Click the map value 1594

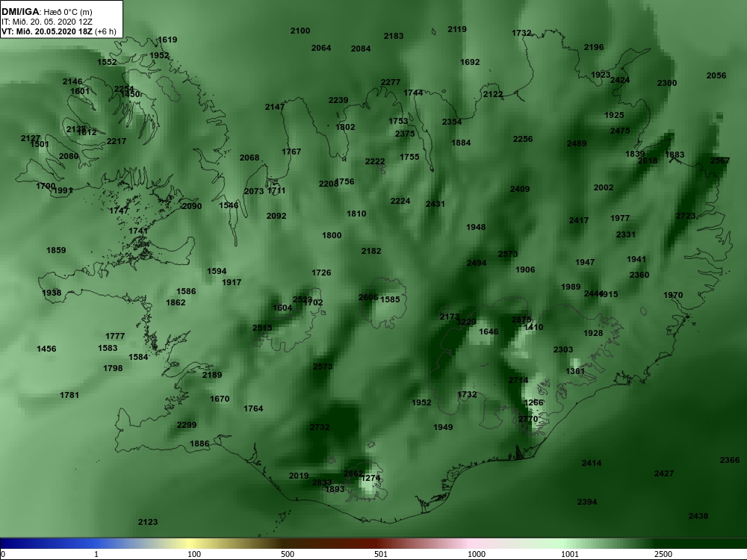pyautogui.click(x=217, y=271)
